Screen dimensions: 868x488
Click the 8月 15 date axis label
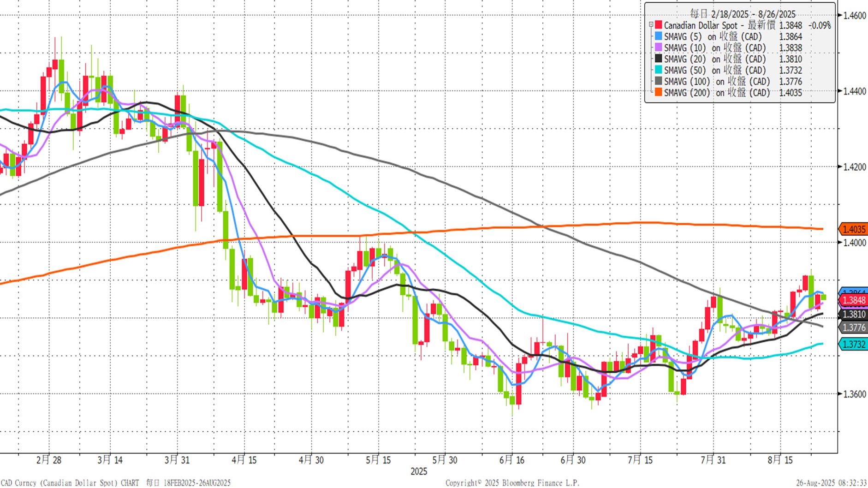pyautogui.click(x=780, y=460)
